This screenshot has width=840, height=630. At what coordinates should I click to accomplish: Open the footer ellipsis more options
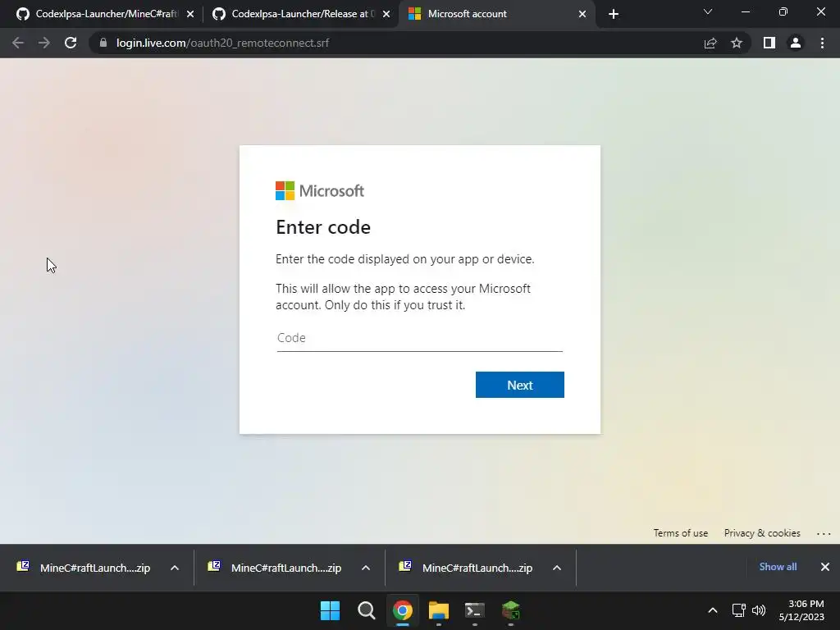point(824,533)
